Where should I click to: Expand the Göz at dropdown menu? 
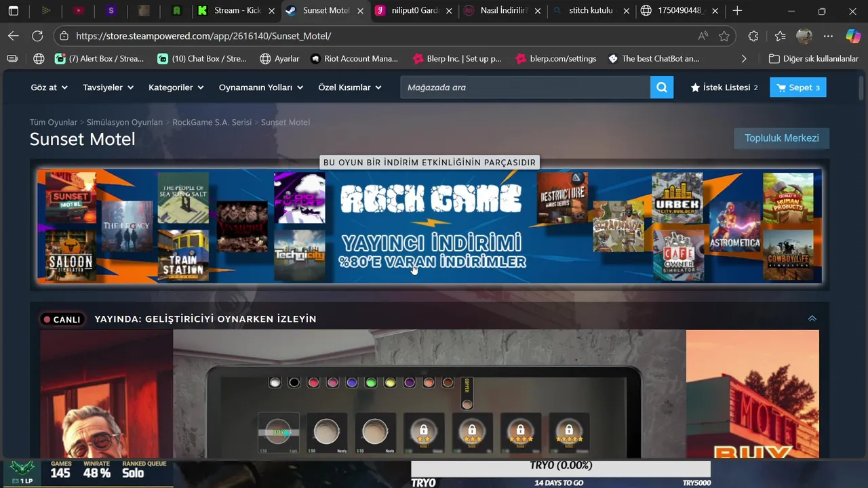(49, 87)
